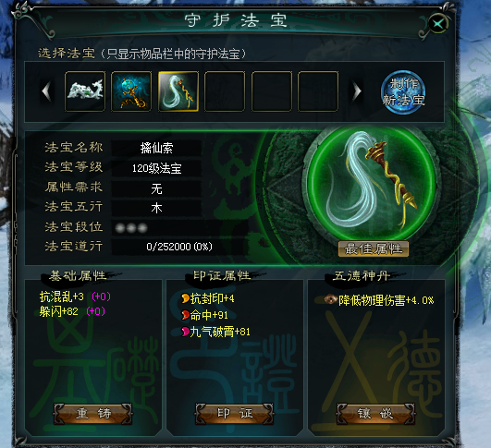Click the large green artifact preview orb

point(372,185)
